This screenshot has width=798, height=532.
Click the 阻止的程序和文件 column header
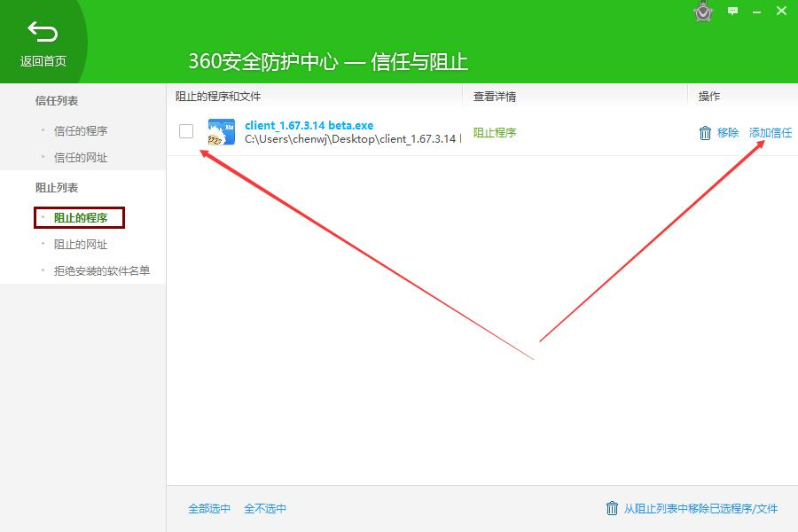click(218, 97)
